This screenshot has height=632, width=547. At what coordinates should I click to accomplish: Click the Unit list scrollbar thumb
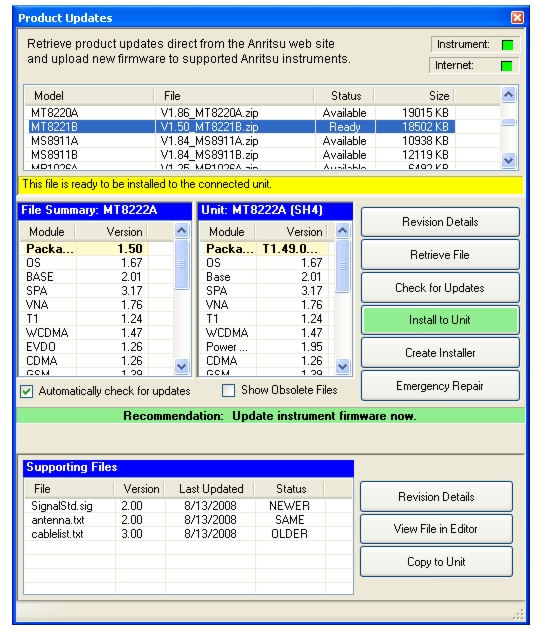(343, 266)
